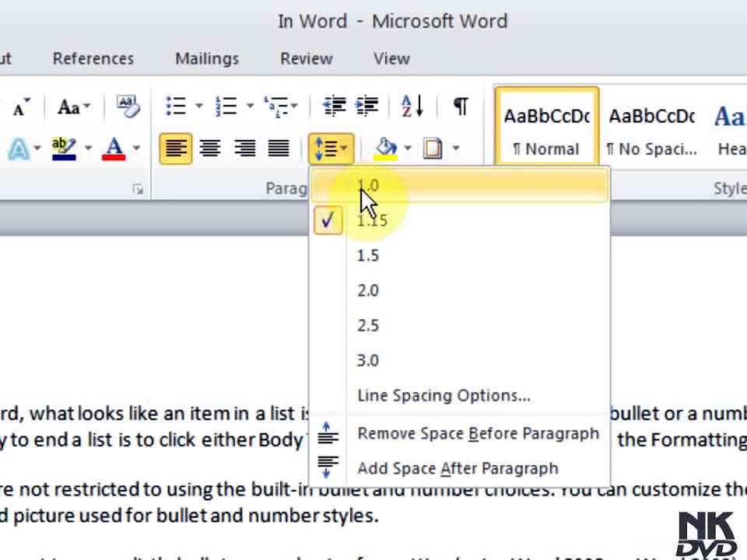Open Line Spacing Options...
The image size is (747, 560).
tap(459, 396)
